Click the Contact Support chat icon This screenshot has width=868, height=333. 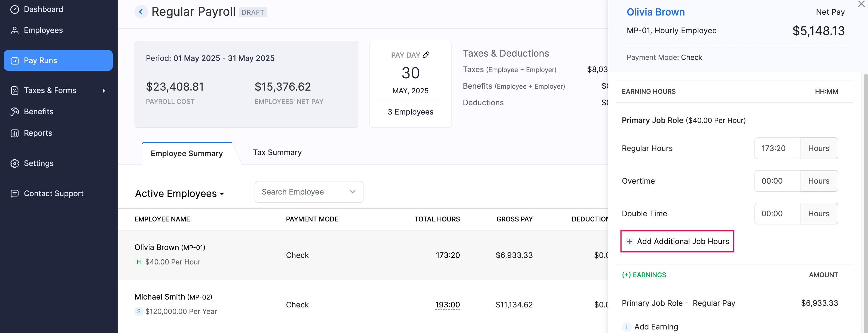pos(14,194)
